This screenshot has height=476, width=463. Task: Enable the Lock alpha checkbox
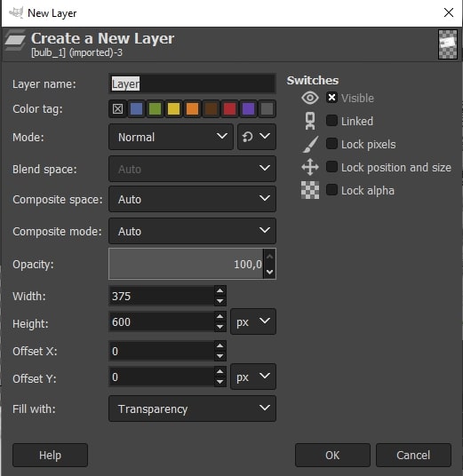click(331, 190)
